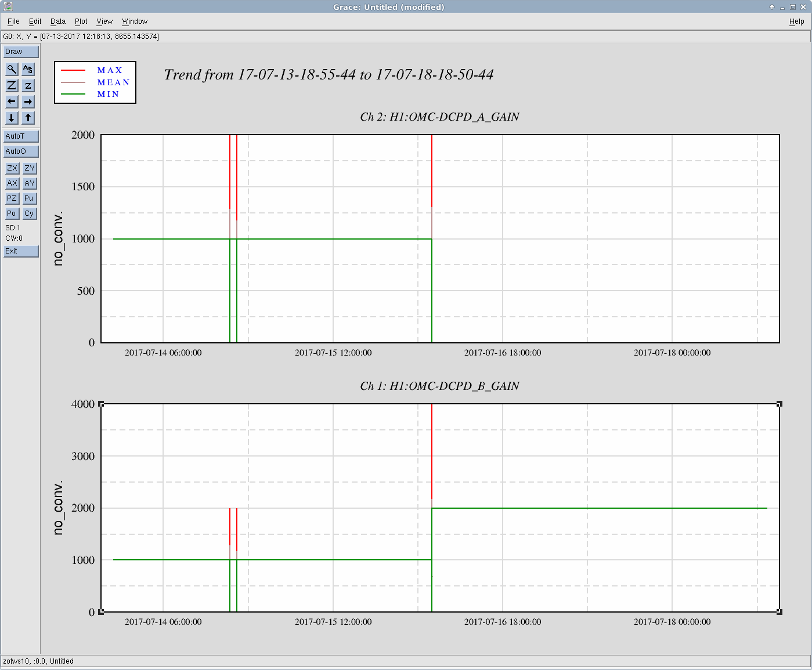The image size is (812, 670).
Task: Click the H1:OMC-DCPD_A_GAIN graph title
Action: (439, 117)
